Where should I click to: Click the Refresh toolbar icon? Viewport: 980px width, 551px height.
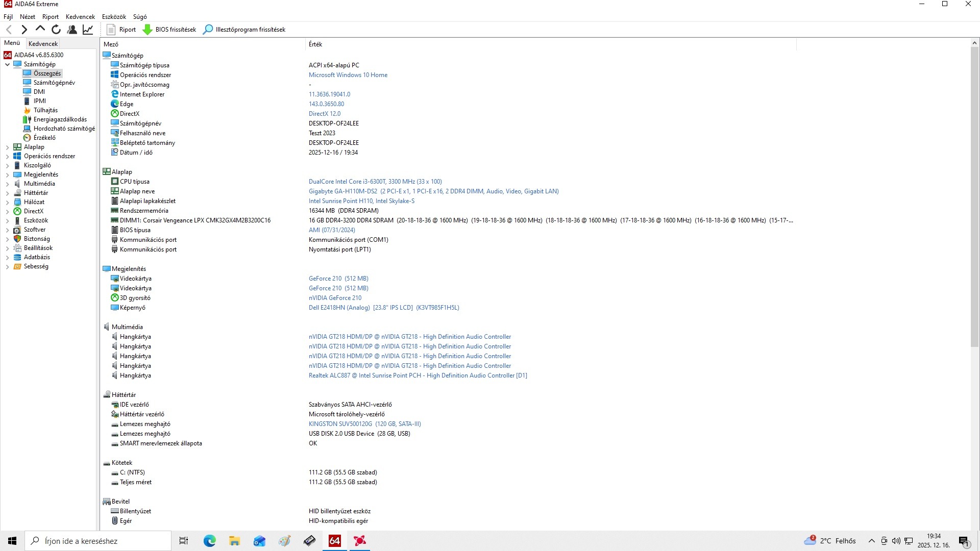pos(56,30)
